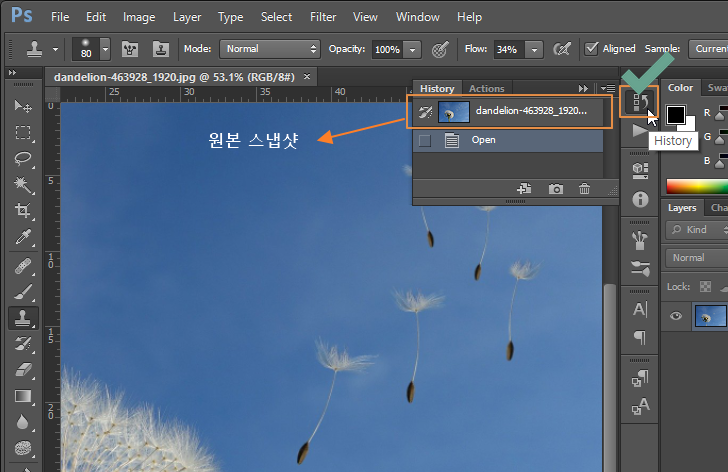Viewport: 728px width, 472px height.
Task: Click create new document from state icon
Action: coord(524,189)
